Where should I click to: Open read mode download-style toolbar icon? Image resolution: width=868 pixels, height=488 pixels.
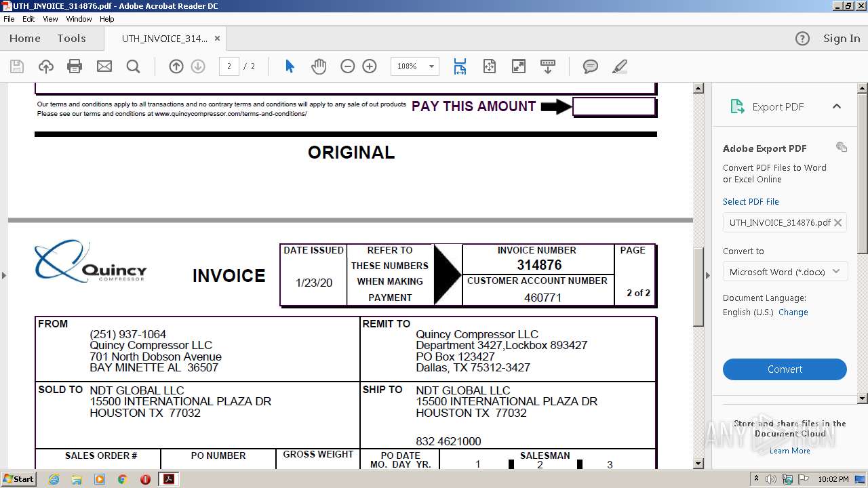coord(547,66)
